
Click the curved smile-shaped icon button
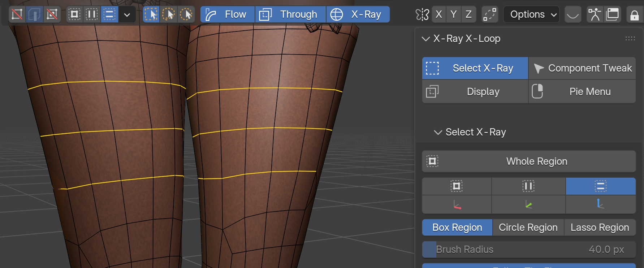(573, 15)
